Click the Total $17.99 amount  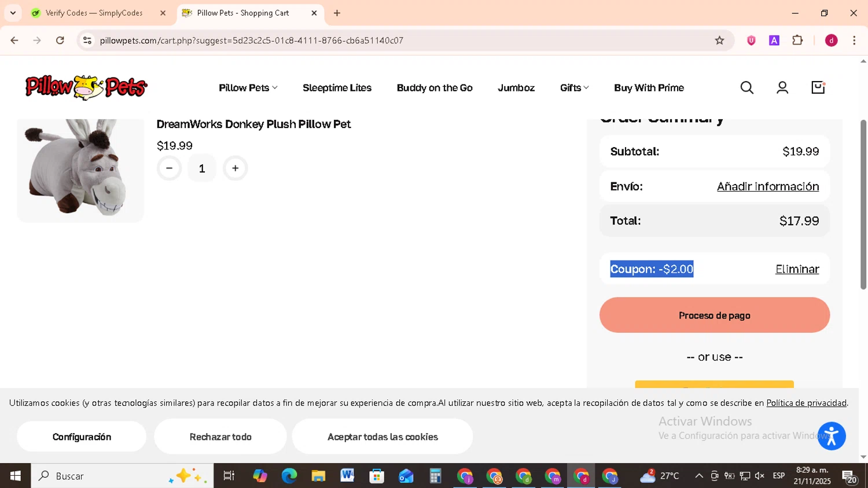point(799,221)
